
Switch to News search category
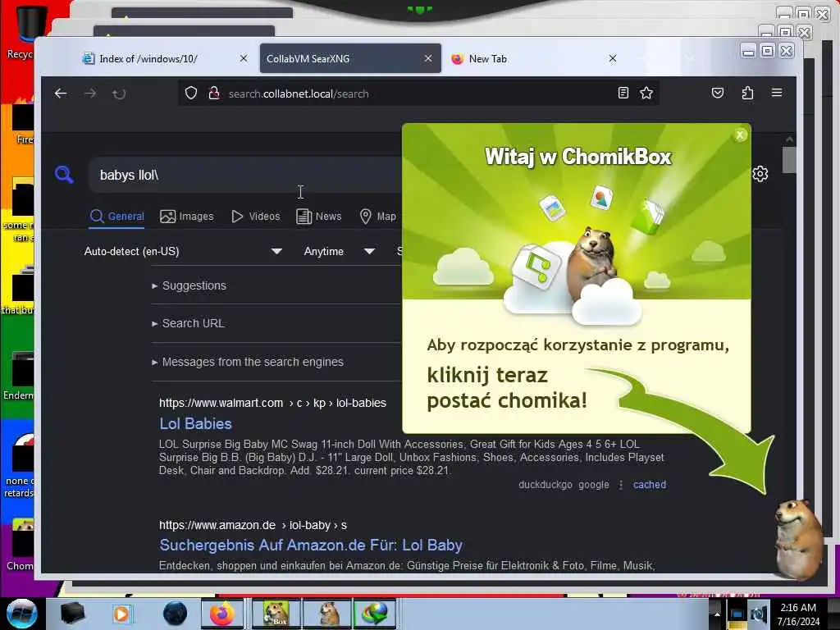[319, 216]
